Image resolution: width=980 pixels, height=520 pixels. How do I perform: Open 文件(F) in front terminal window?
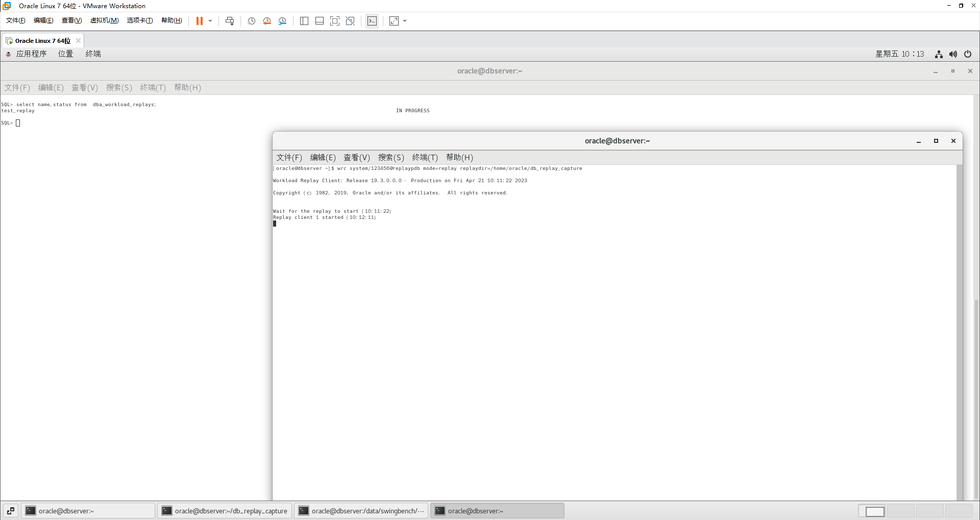pyautogui.click(x=289, y=158)
